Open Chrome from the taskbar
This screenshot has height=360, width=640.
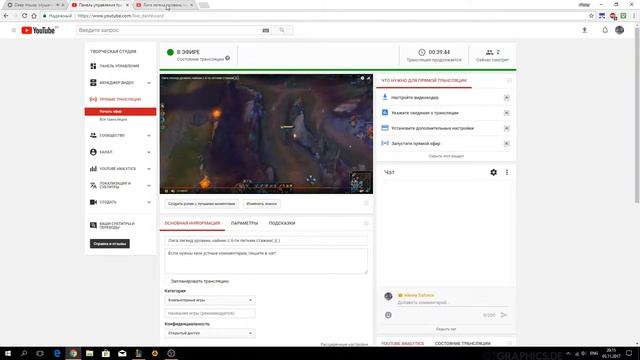[73, 353]
